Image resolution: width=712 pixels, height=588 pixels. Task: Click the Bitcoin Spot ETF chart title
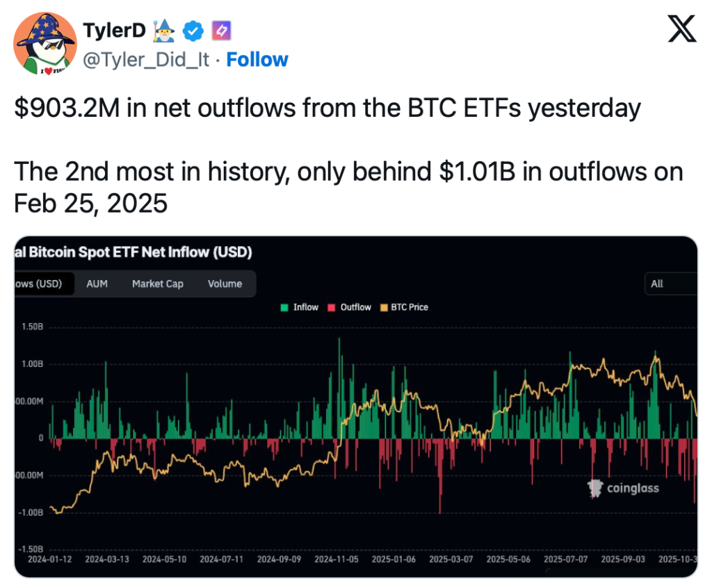pyautogui.click(x=133, y=252)
